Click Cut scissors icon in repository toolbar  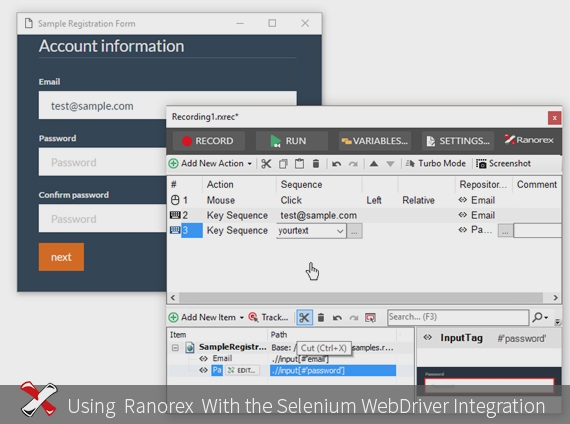(304, 318)
